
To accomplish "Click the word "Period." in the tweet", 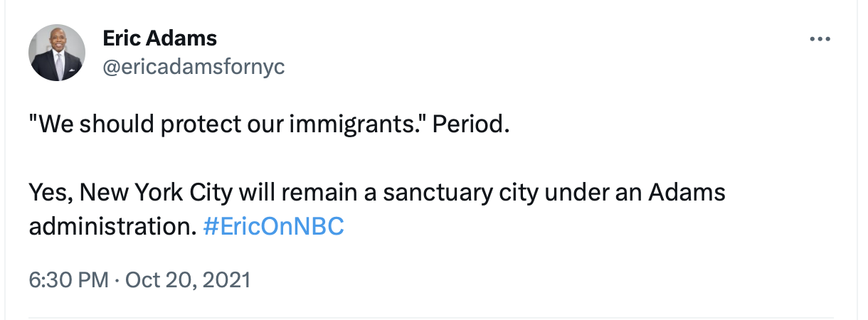I will [472, 125].
